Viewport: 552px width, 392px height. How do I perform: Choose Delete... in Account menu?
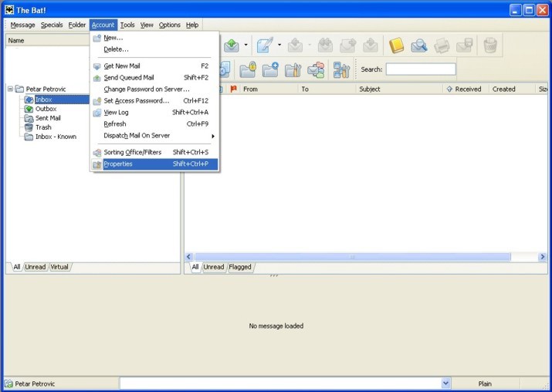click(x=154, y=49)
